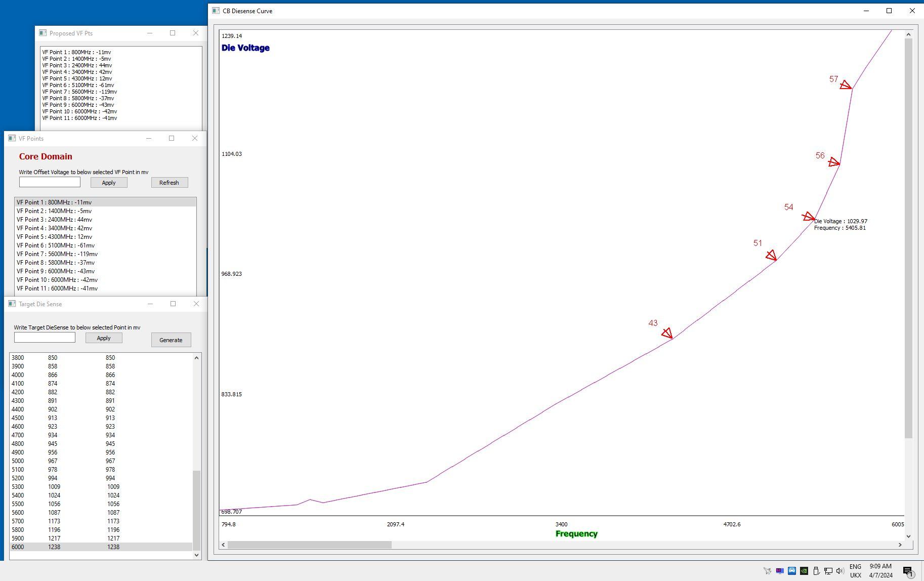Image resolution: width=924 pixels, height=581 pixels.
Task: Select VF Point 10 : 6000MHz in Core Domain list
Action: tap(105, 280)
